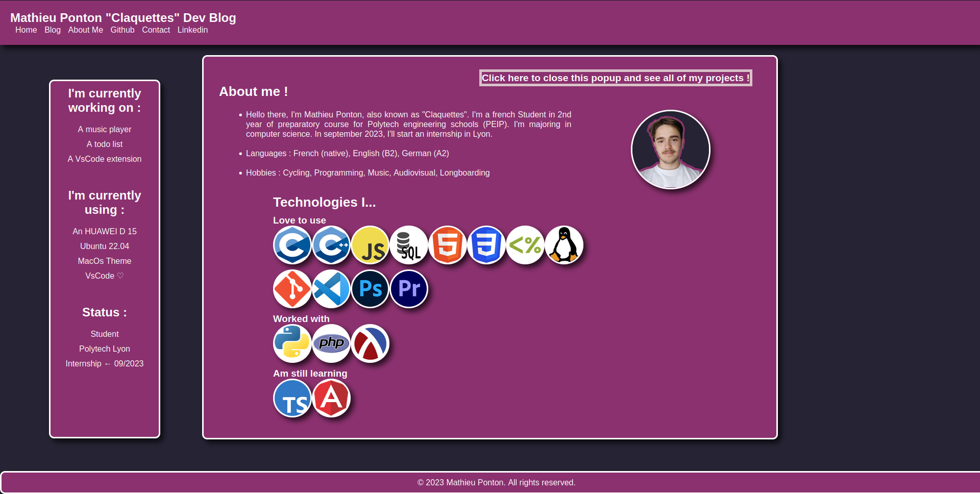Open the Contact page link
The width and height of the screenshot is (980, 494).
click(156, 30)
